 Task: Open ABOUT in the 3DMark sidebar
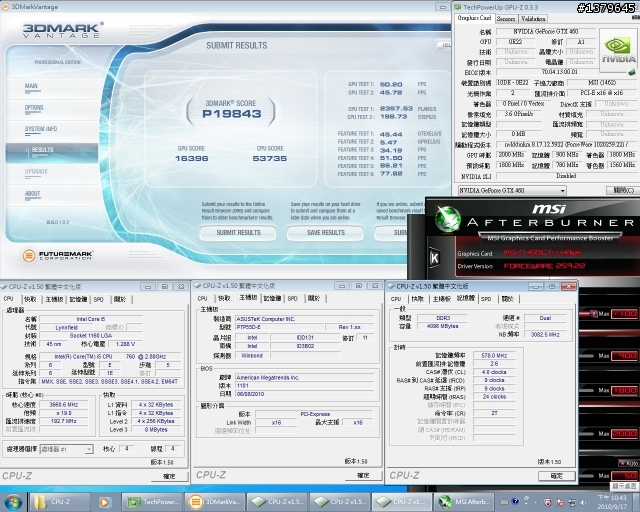32,194
